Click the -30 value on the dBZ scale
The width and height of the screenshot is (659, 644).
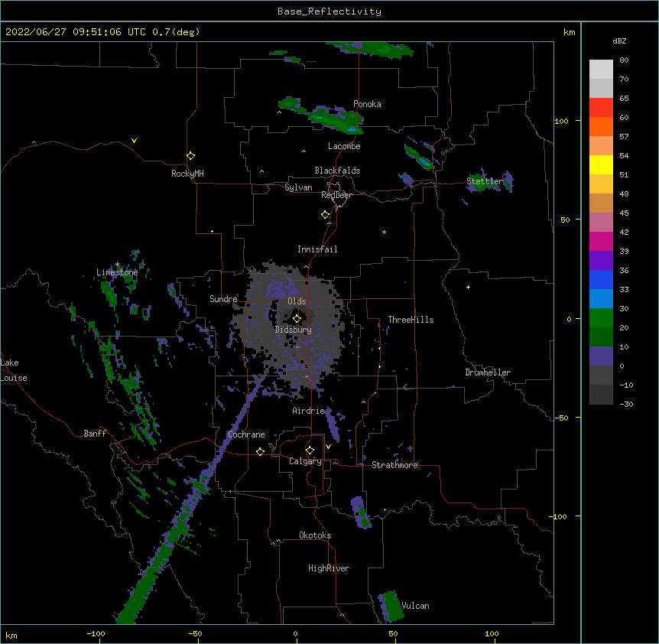click(626, 404)
